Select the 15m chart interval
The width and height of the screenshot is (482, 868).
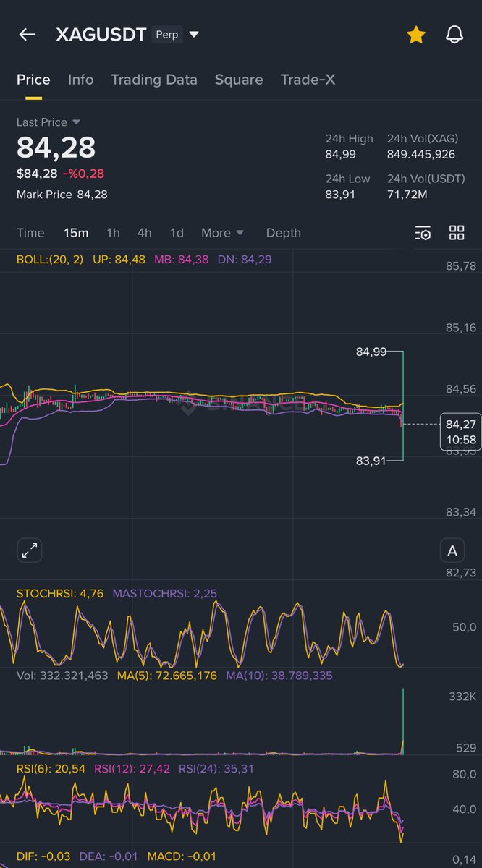76,233
